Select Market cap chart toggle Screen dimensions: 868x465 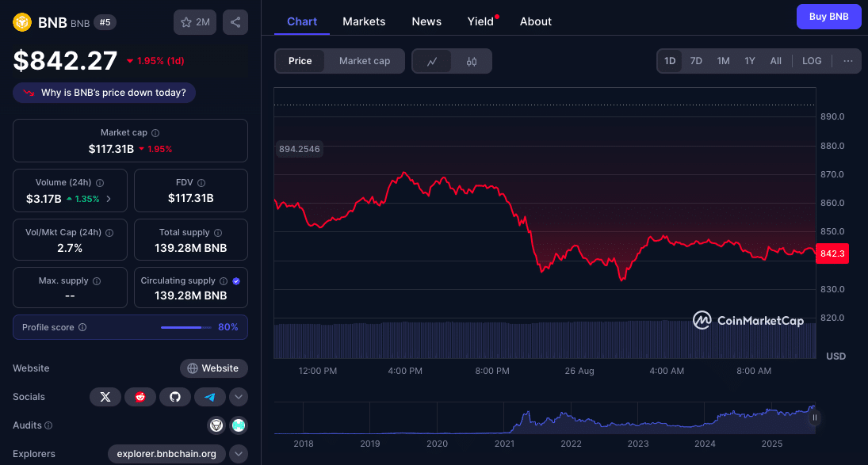click(365, 61)
